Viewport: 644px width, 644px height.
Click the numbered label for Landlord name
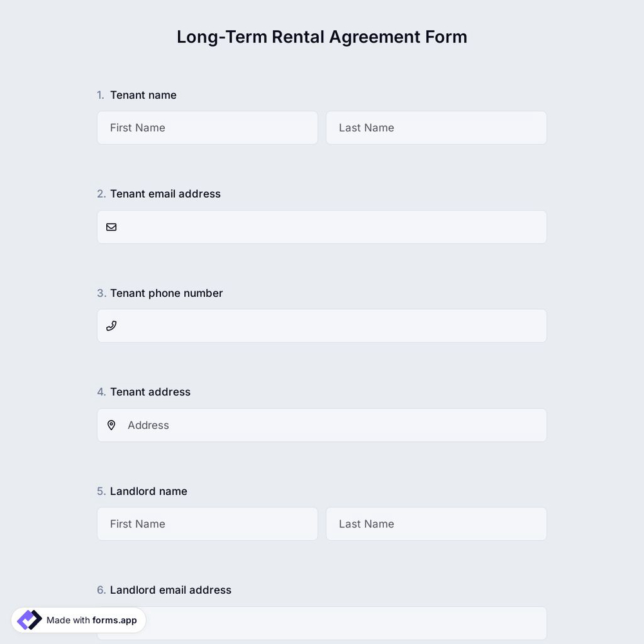pyautogui.click(x=101, y=491)
